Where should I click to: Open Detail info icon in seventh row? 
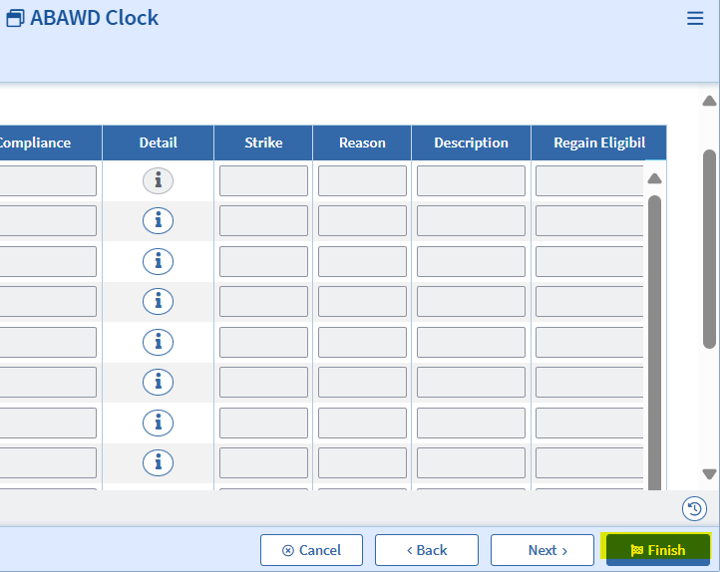click(158, 423)
